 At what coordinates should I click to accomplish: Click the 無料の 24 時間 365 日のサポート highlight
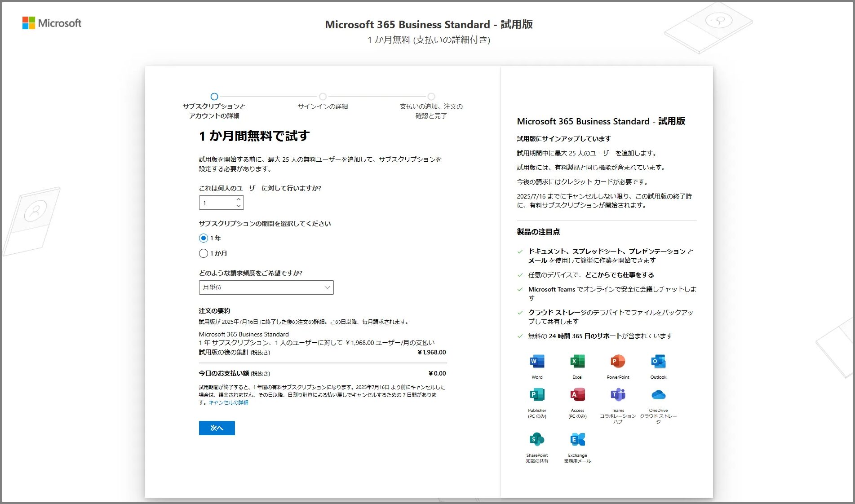tap(600, 336)
